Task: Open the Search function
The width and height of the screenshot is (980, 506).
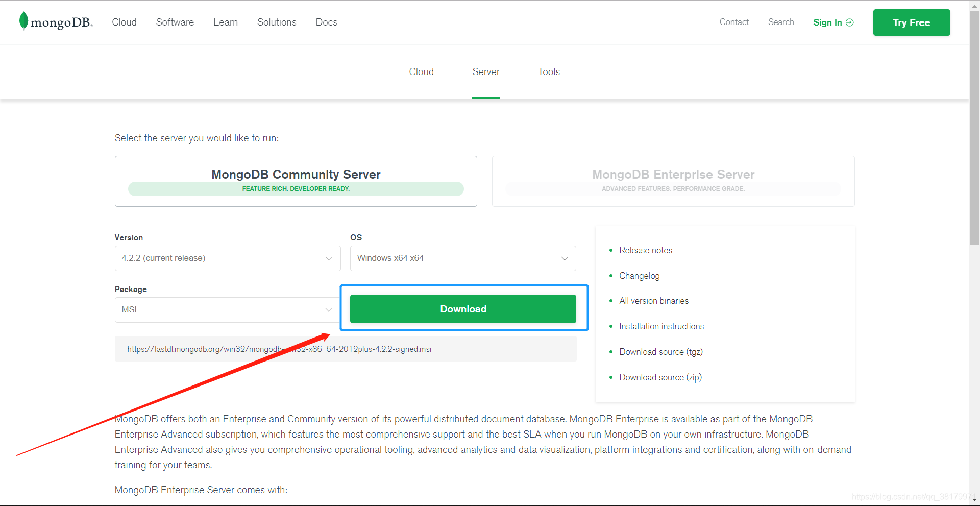Action: point(780,22)
